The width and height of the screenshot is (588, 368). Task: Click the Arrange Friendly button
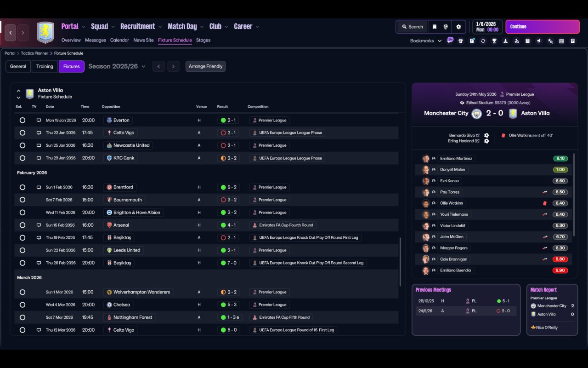tap(205, 67)
